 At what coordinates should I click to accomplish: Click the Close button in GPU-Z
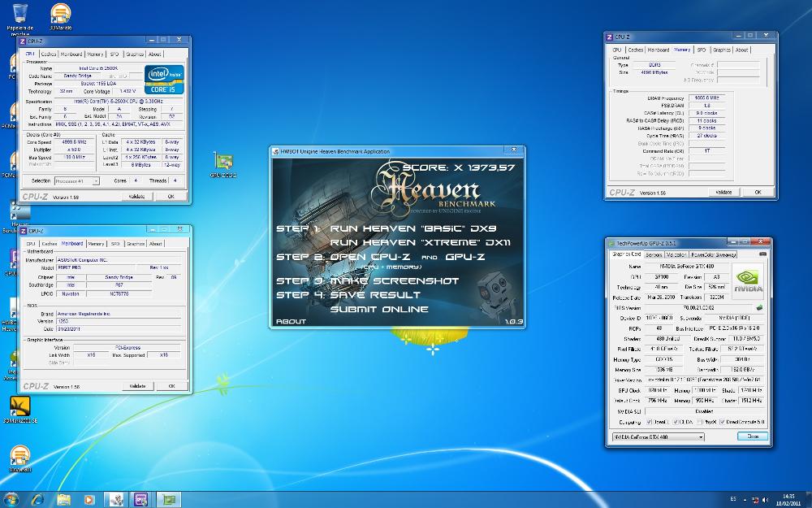753,436
